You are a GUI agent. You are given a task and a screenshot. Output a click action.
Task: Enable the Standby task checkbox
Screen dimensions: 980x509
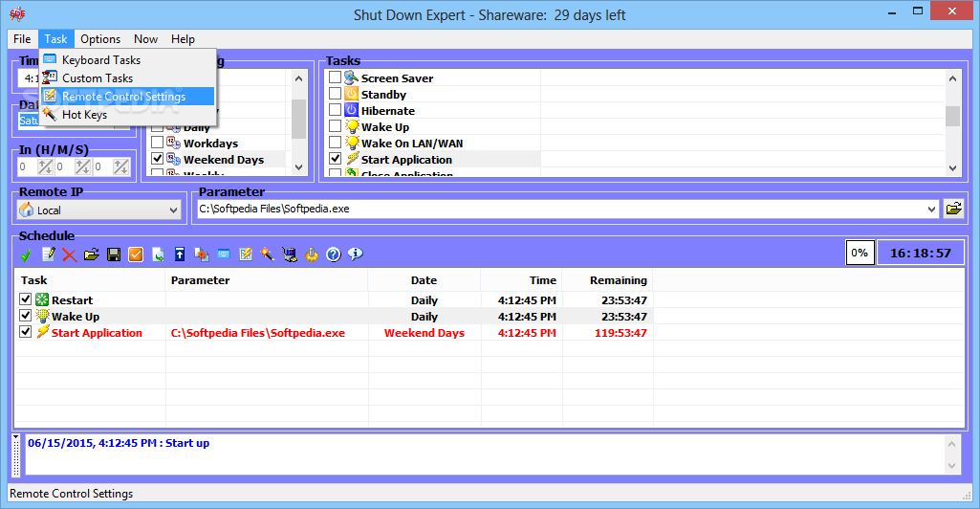(335, 94)
